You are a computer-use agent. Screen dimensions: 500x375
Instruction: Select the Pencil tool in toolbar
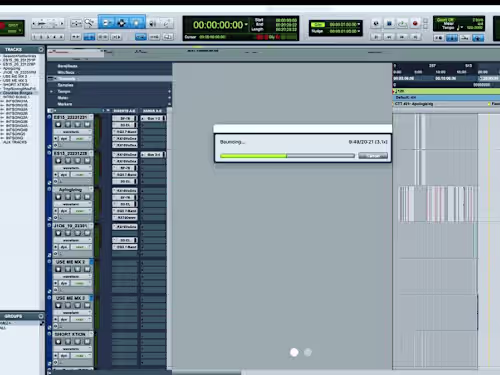tap(167, 23)
